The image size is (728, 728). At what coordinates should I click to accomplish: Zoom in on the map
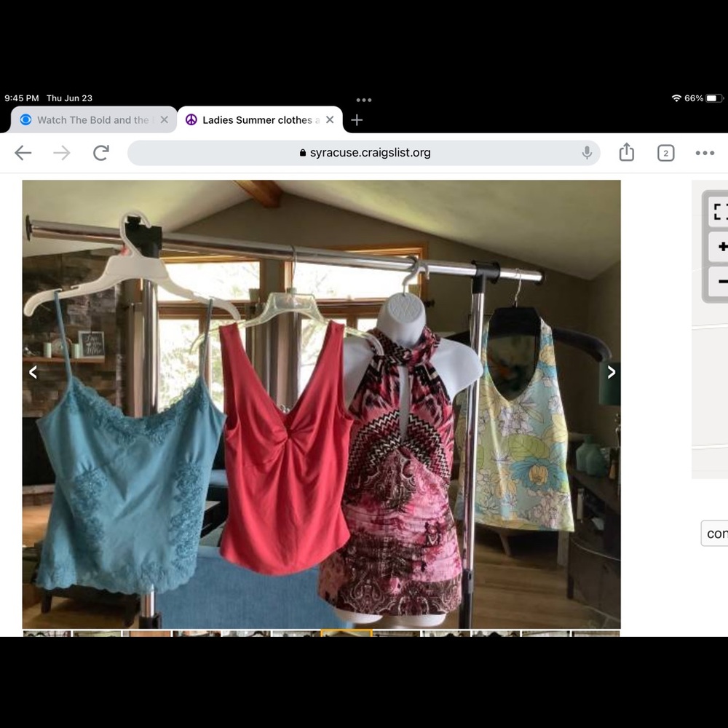coord(720,247)
